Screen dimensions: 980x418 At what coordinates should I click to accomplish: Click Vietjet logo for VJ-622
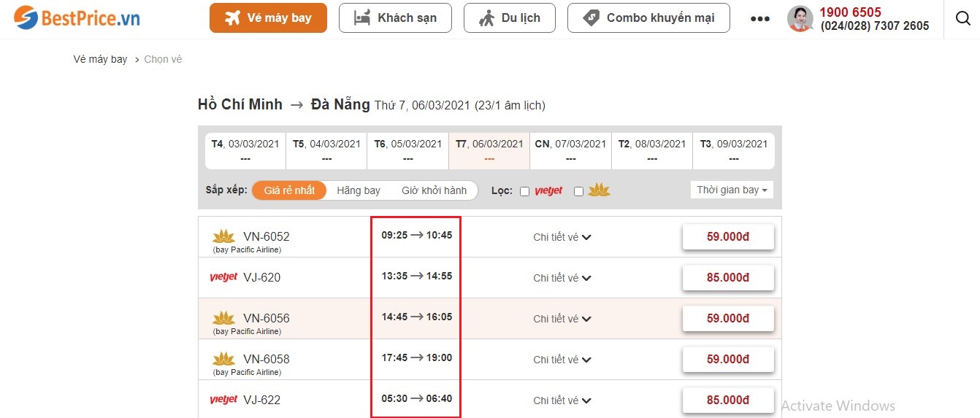pos(223,400)
